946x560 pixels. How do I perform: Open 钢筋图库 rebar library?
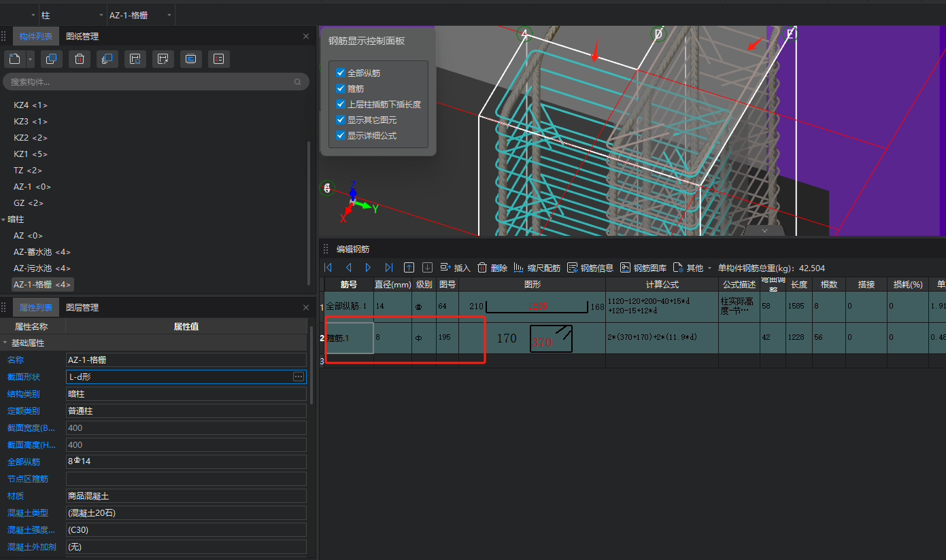[643, 268]
